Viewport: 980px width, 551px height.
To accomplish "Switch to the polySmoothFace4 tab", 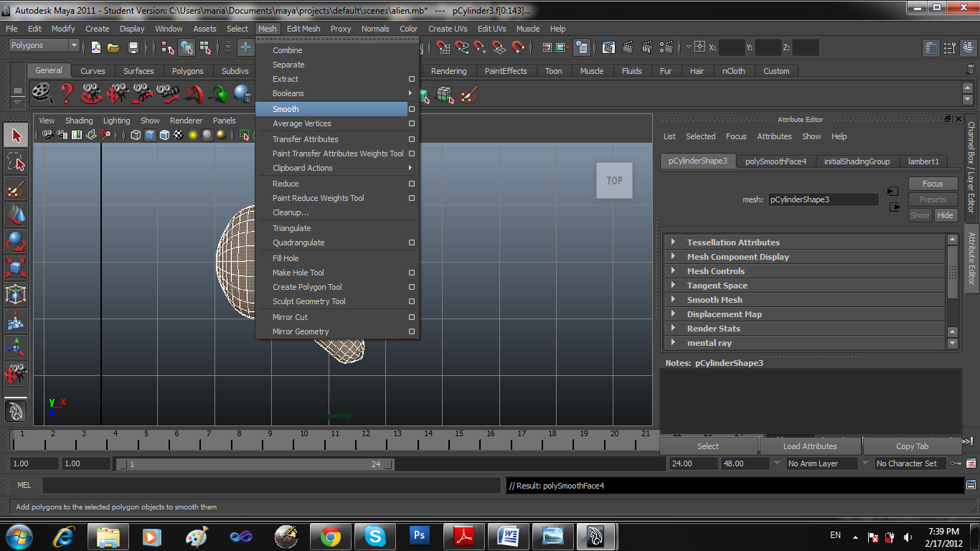I will click(776, 161).
